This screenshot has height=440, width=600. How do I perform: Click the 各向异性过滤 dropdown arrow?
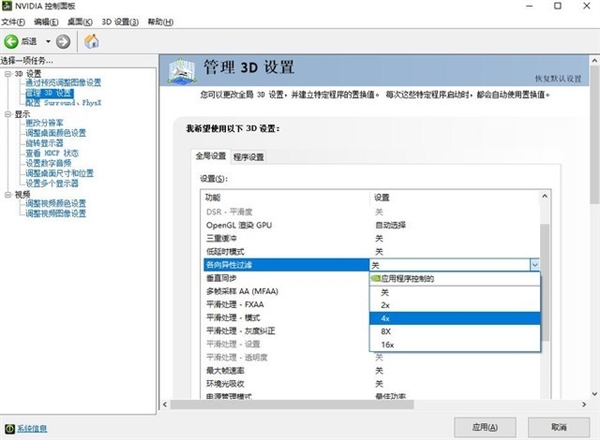pyautogui.click(x=535, y=265)
